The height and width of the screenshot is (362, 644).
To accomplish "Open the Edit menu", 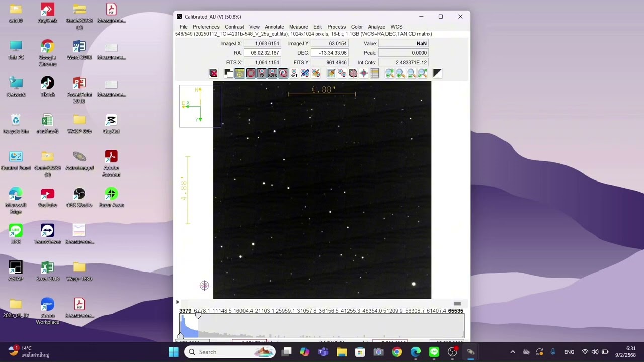I will 317,27.
